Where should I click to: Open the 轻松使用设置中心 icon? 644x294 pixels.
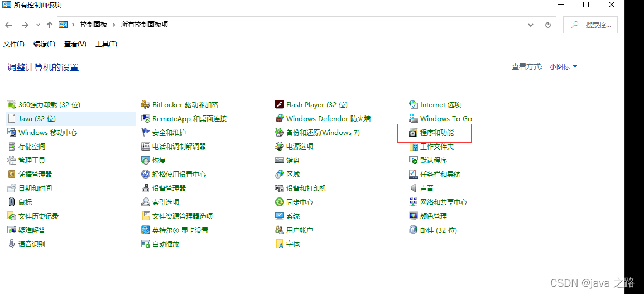(x=146, y=175)
